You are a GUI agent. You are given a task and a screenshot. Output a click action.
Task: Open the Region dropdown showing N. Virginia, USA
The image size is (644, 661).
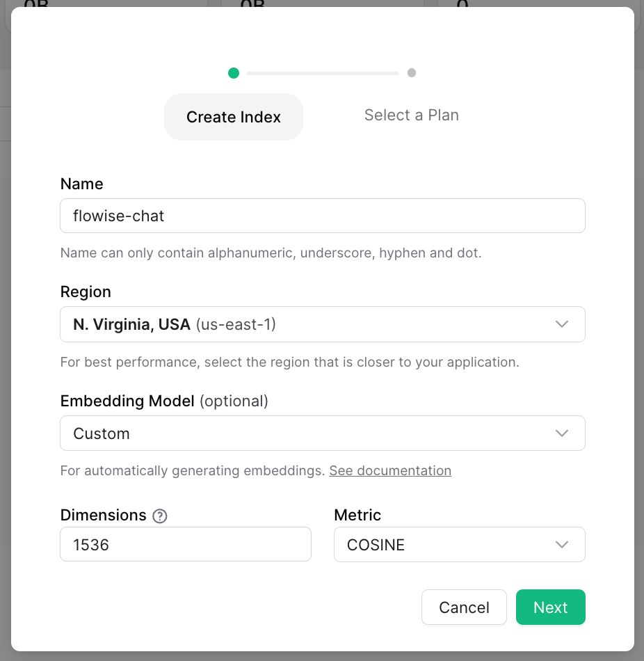tap(322, 324)
